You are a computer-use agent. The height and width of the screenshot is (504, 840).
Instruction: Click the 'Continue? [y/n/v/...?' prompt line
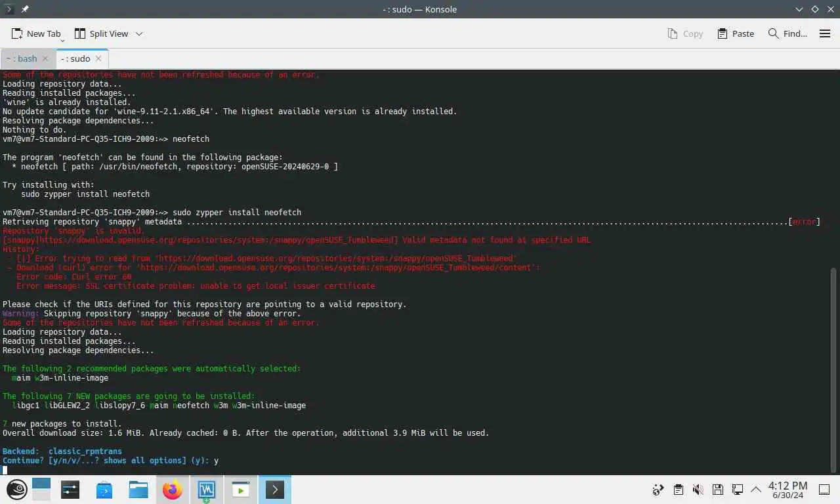(x=111, y=461)
